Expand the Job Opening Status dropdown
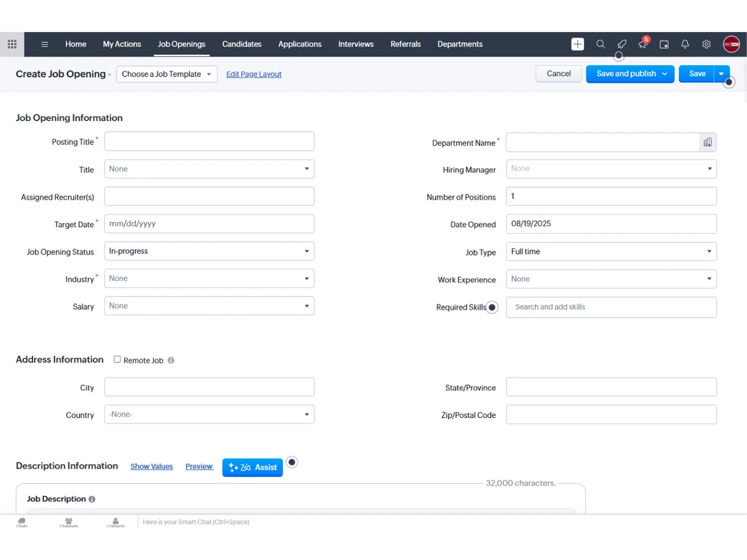747x560 pixels. pyautogui.click(x=209, y=251)
